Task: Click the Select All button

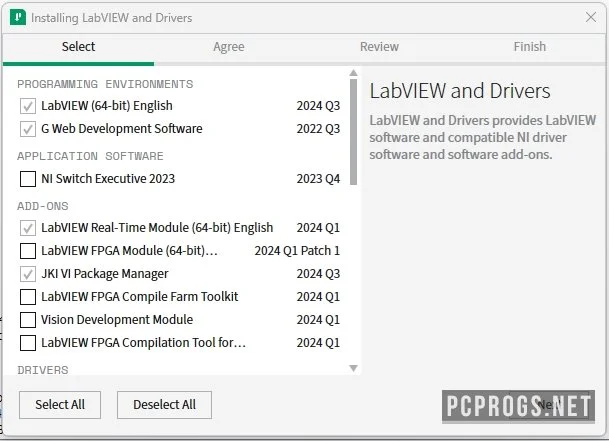Action: 60,405
